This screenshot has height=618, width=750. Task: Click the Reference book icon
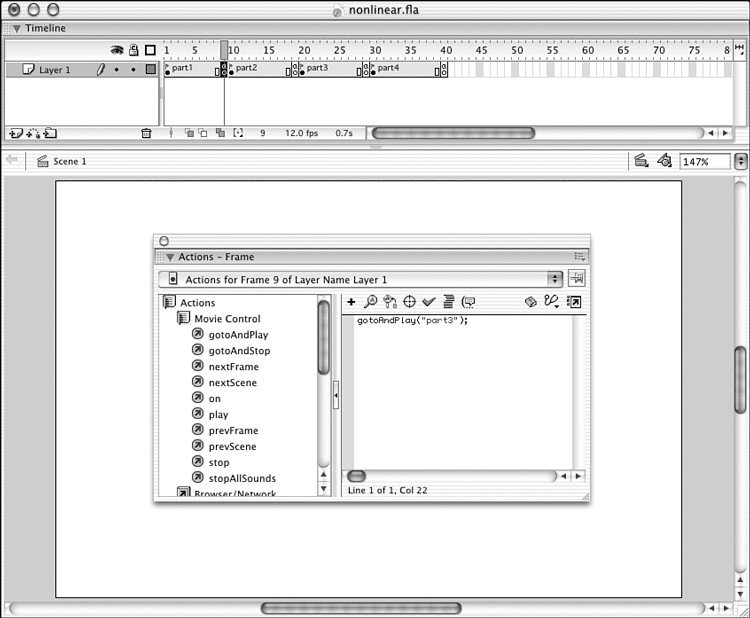pyautogui.click(x=531, y=302)
